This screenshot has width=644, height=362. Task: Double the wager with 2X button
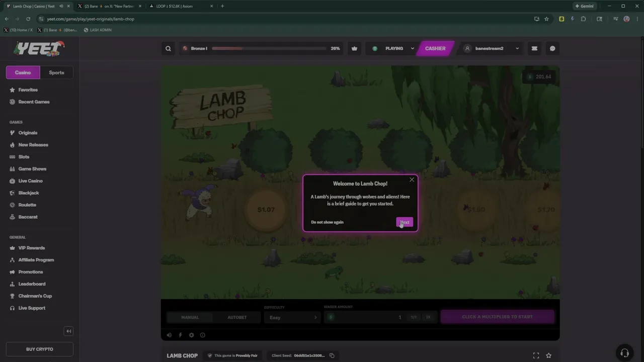point(428,317)
